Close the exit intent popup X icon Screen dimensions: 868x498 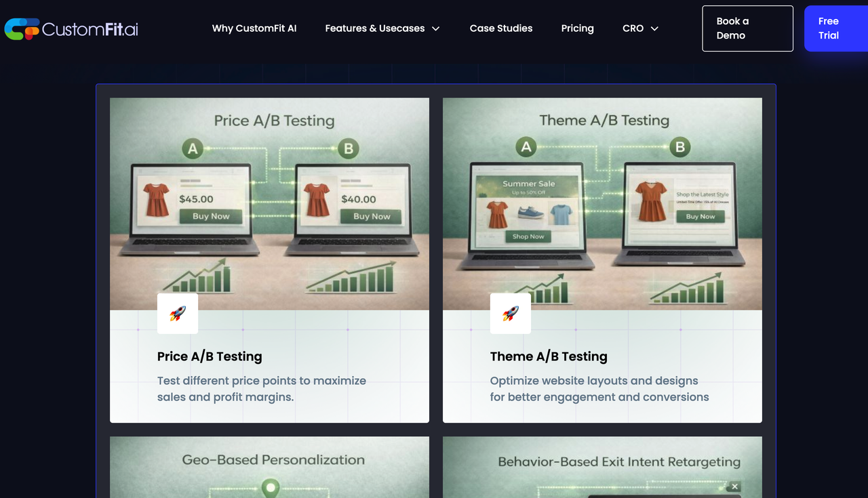click(734, 486)
